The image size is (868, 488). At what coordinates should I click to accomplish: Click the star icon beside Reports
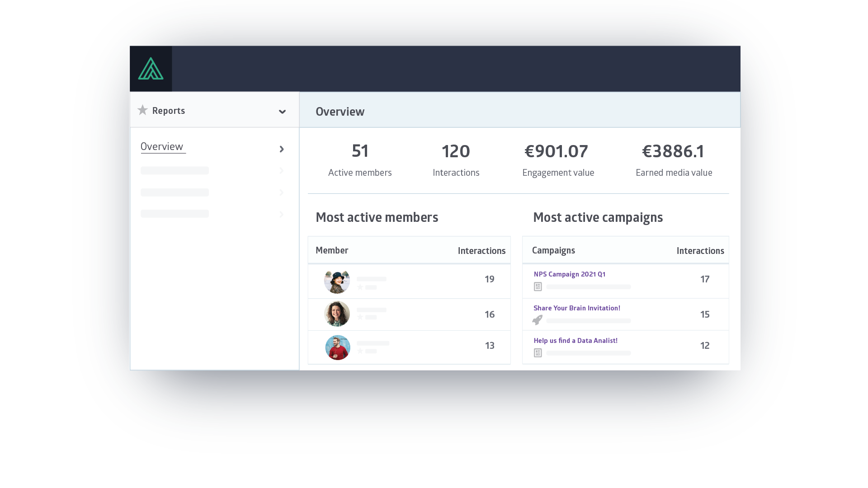(x=142, y=110)
